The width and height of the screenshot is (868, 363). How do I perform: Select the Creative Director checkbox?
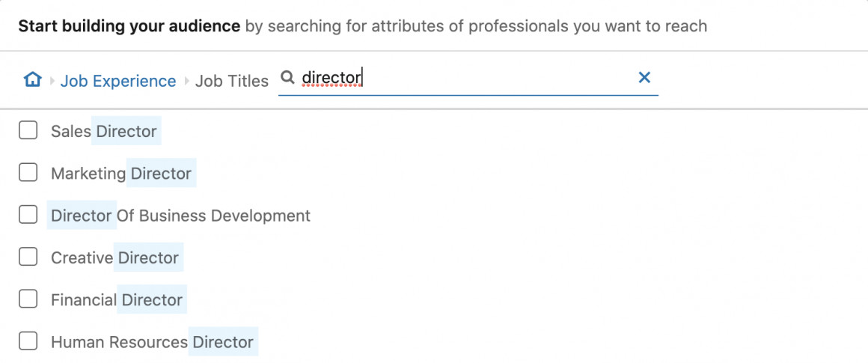click(28, 257)
